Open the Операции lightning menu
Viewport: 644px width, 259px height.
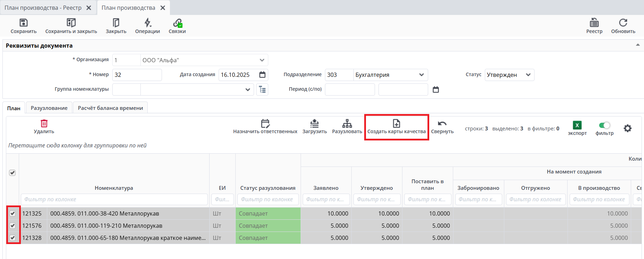point(147,23)
